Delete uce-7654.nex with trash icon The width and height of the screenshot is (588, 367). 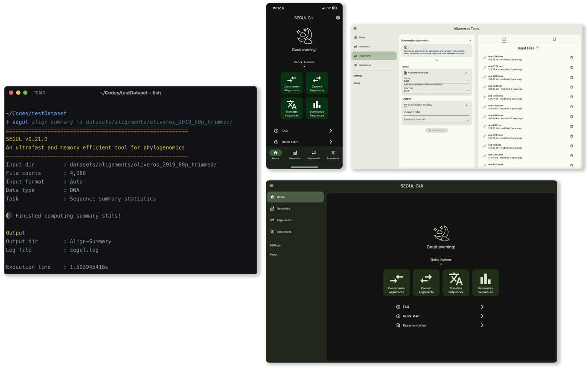(572, 136)
